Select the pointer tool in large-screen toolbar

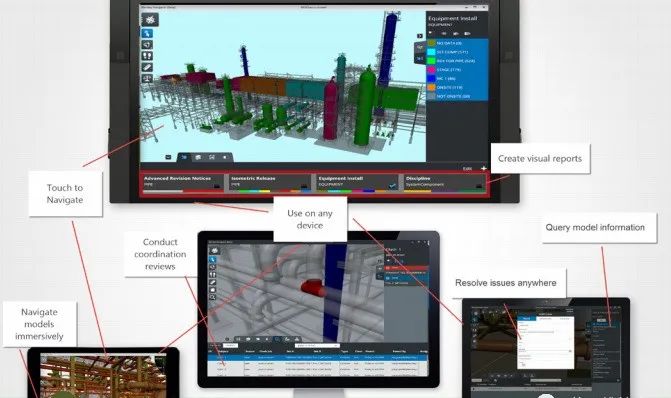pos(147,33)
